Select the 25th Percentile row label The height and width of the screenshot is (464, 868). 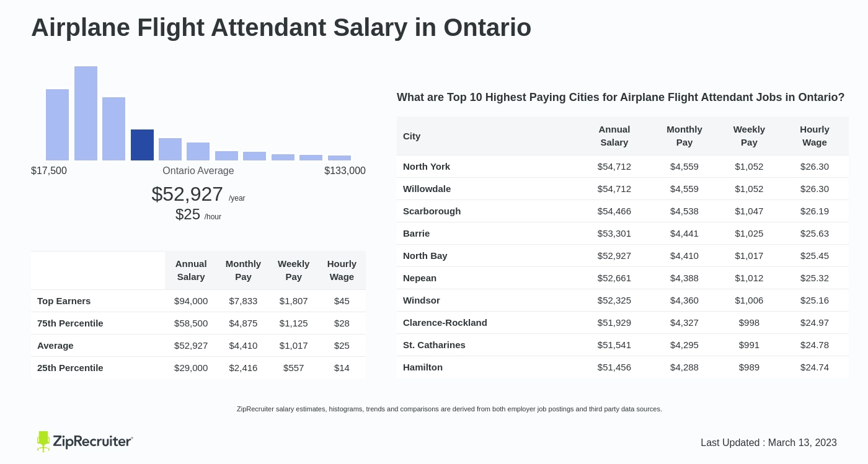70,367
